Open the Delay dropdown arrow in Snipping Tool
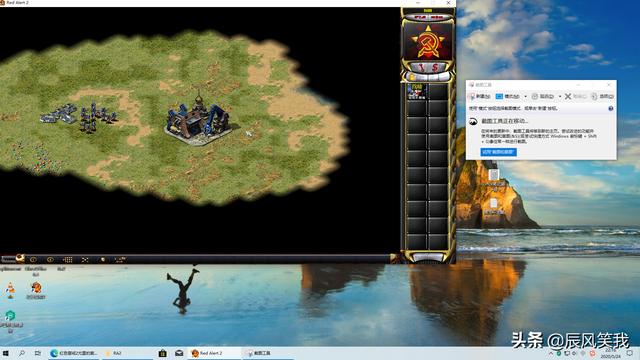Viewport: 640px width, 360px height. [x=560, y=96]
